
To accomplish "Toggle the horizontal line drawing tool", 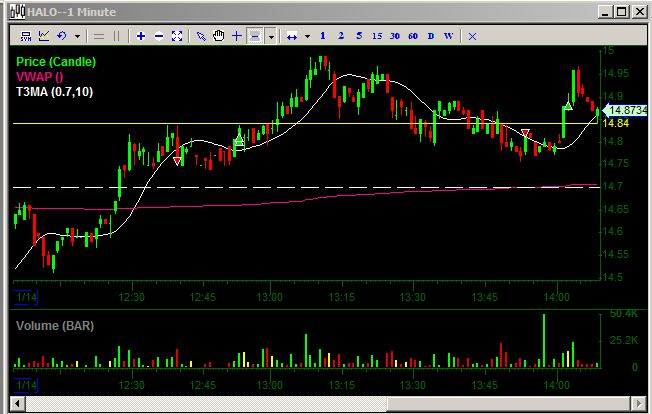I will (x=255, y=36).
